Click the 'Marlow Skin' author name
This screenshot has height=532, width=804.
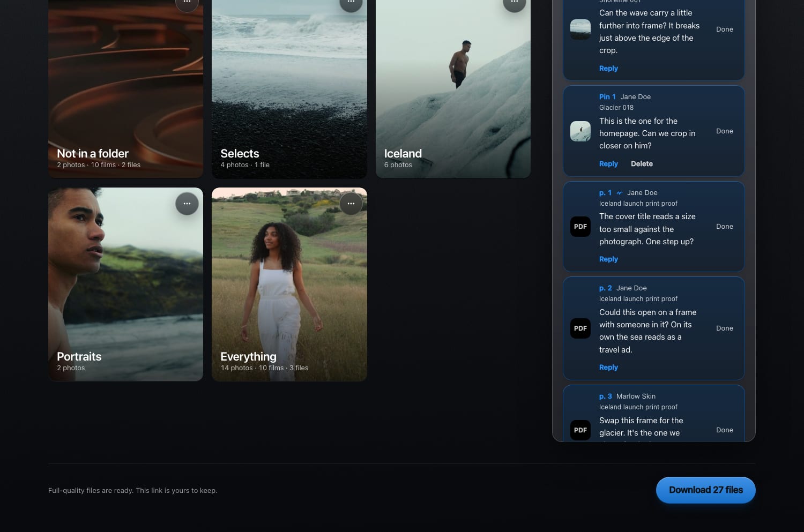pyautogui.click(x=636, y=396)
